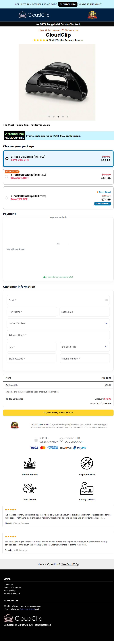Open the See Our FAQs link
The image size is (114, 644).
(70, 564)
